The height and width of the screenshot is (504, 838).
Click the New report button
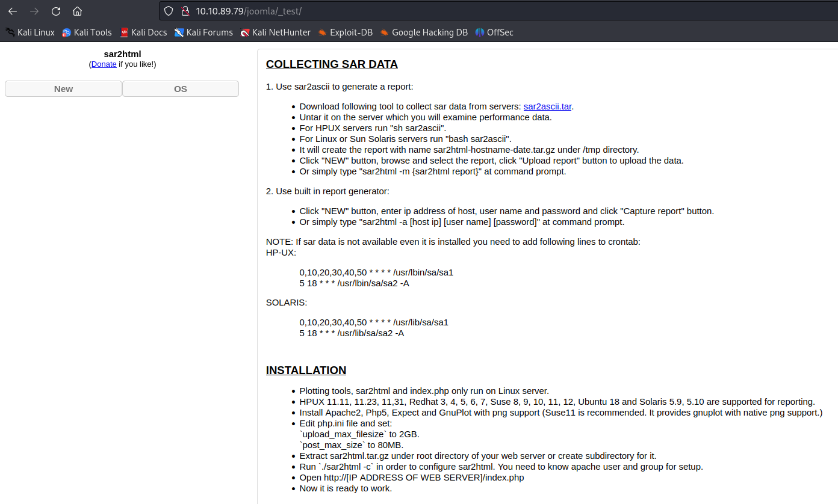click(63, 88)
